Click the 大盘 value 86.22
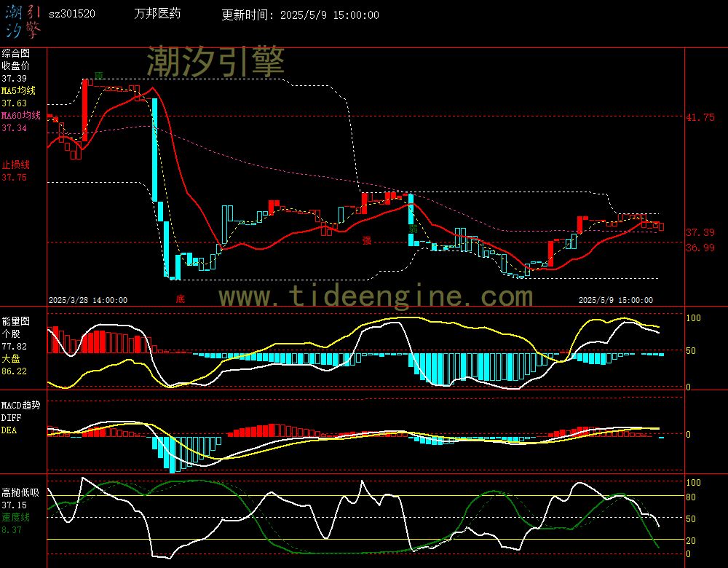728x568 pixels. (14, 371)
